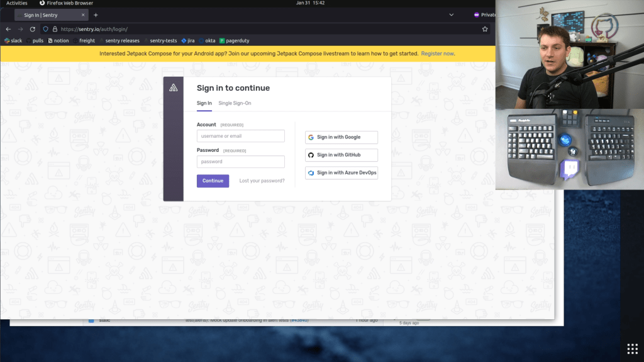
Task: Open the jira bookmark
Action: (188, 41)
